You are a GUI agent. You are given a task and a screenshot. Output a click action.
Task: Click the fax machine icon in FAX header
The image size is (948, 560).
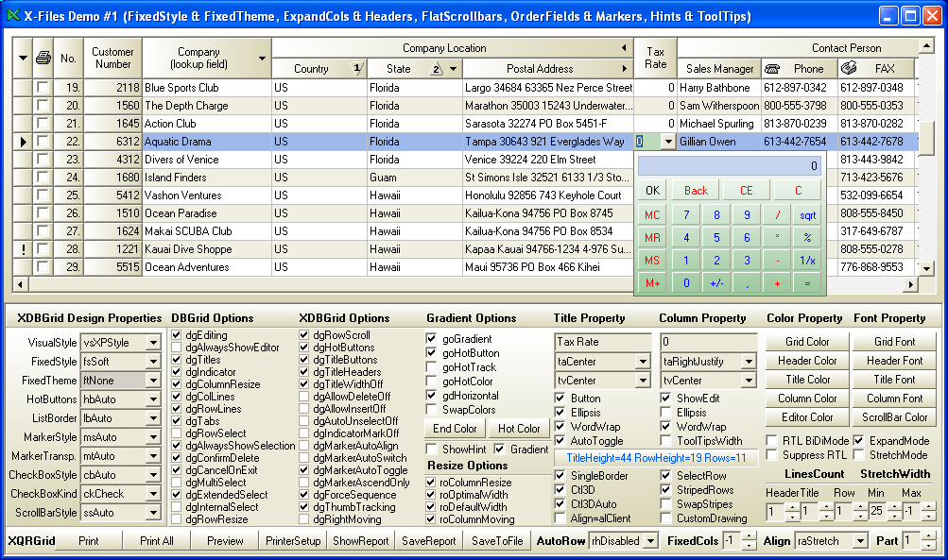point(849,68)
